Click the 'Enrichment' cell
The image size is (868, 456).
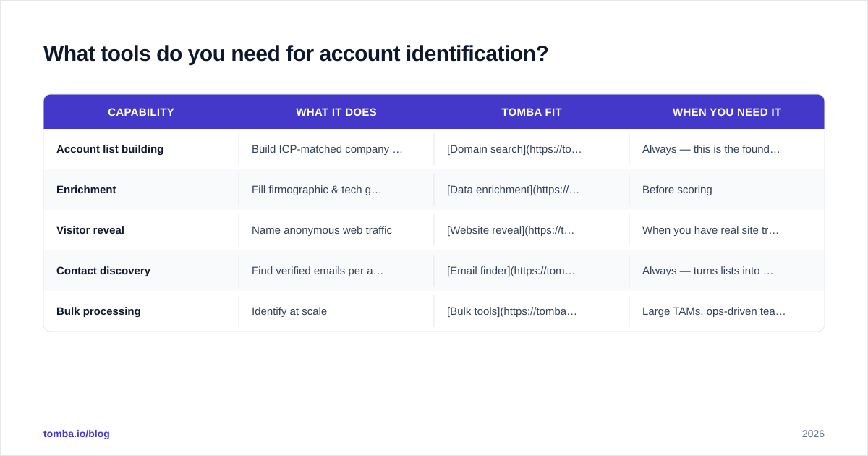point(141,190)
